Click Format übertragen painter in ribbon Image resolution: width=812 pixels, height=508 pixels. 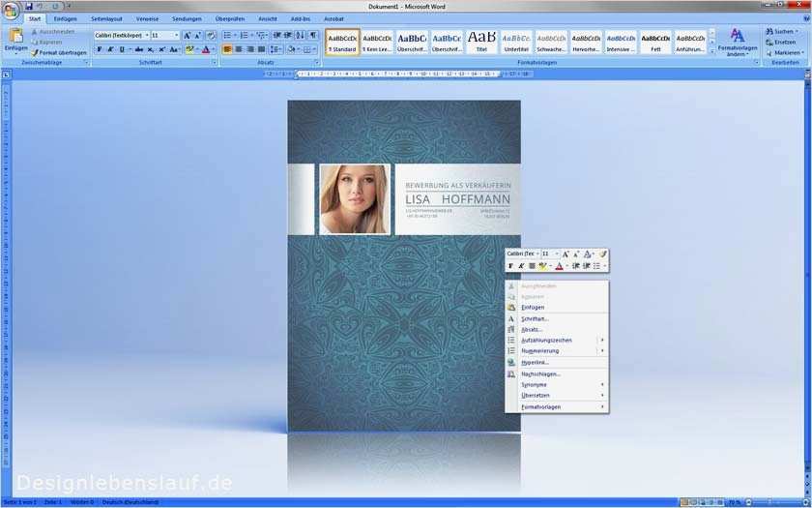pyautogui.click(x=59, y=53)
